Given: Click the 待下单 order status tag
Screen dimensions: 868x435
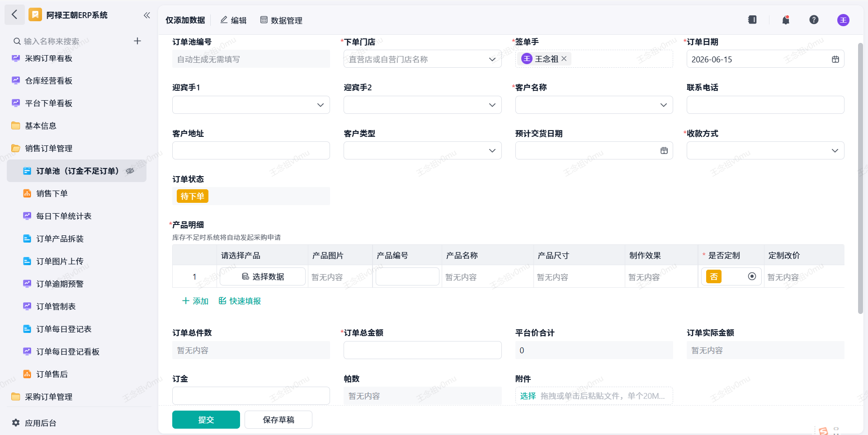Looking at the screenshot, I should click(193, 196).
